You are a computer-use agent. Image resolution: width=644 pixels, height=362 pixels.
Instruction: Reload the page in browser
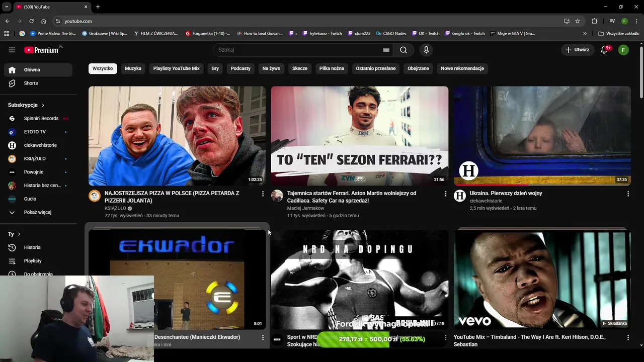pyautogui.click(x=31, y=21)
